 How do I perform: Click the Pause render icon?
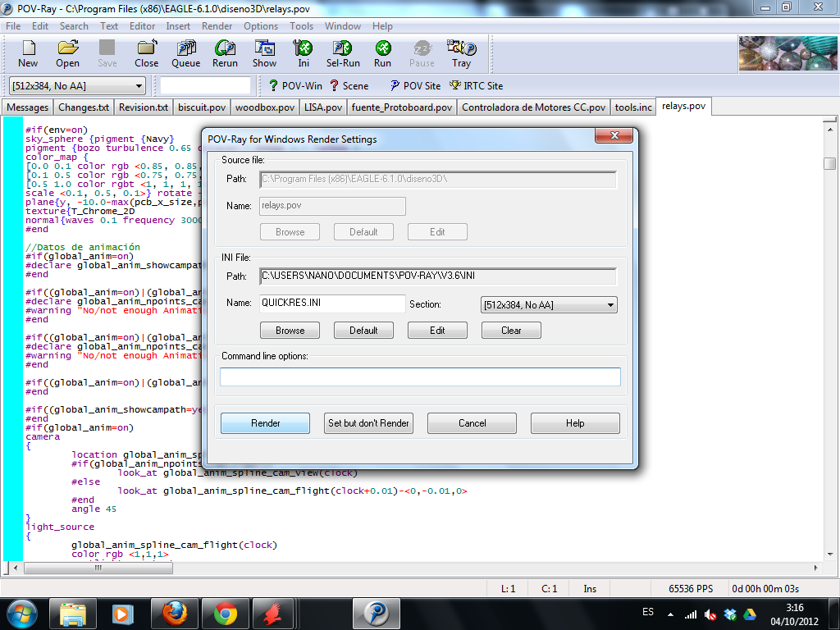[422, 53]
